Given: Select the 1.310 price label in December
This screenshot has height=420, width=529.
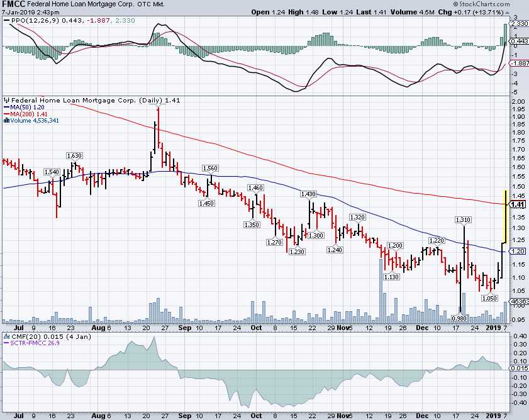Looking at the screenshot, I should pyautogui.click(x=464, y=220).
